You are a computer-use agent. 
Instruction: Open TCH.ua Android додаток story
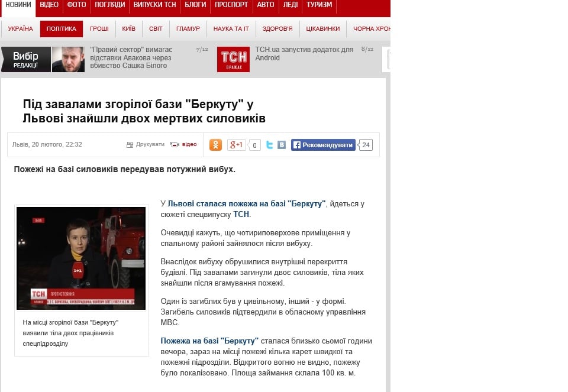(x=304, y=54)
